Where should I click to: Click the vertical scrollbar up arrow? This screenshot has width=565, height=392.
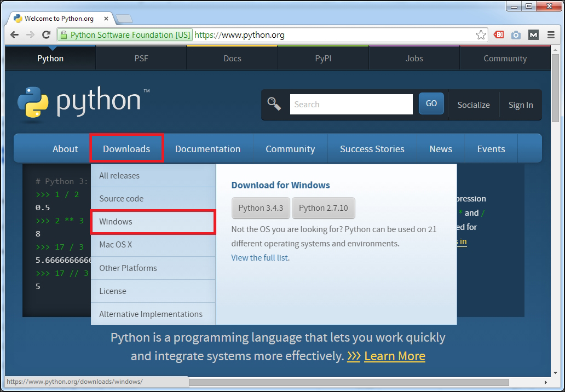point(555,49)
